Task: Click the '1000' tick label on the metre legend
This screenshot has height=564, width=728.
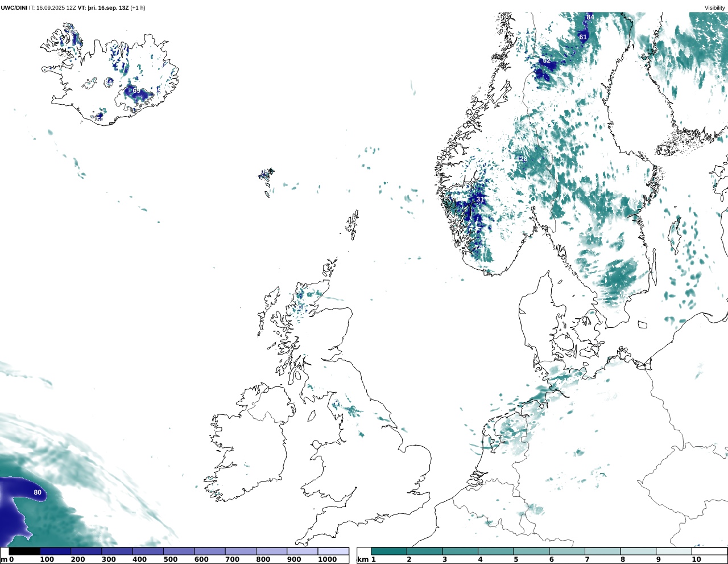Action: [327, 559]
